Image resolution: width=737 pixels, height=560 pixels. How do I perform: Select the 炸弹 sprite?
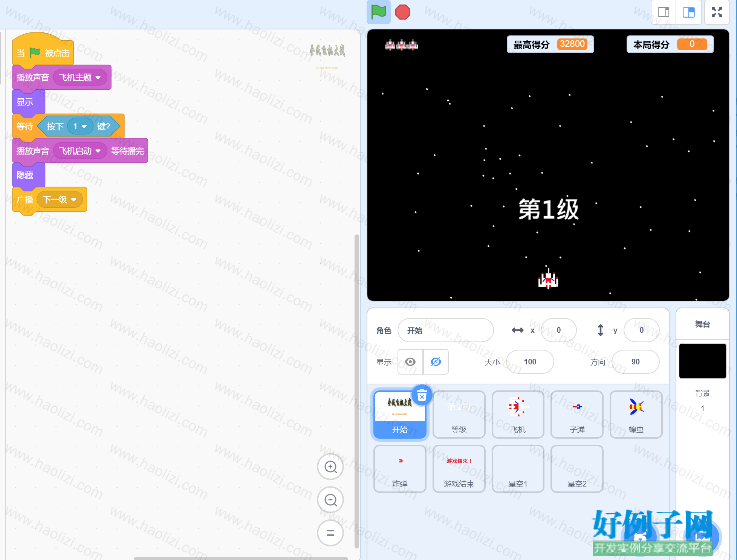click(400, 468)
